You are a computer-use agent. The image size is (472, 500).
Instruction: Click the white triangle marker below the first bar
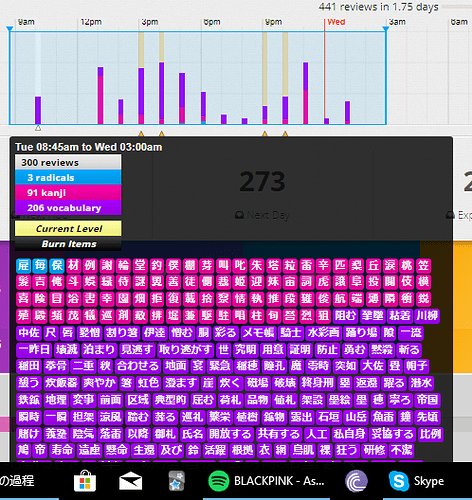[38, 128]
